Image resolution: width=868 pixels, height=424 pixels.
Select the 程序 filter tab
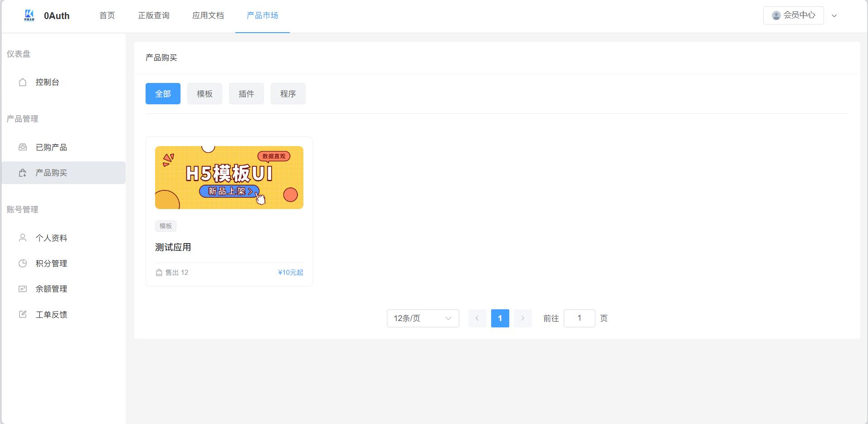[x=288, y=93]
